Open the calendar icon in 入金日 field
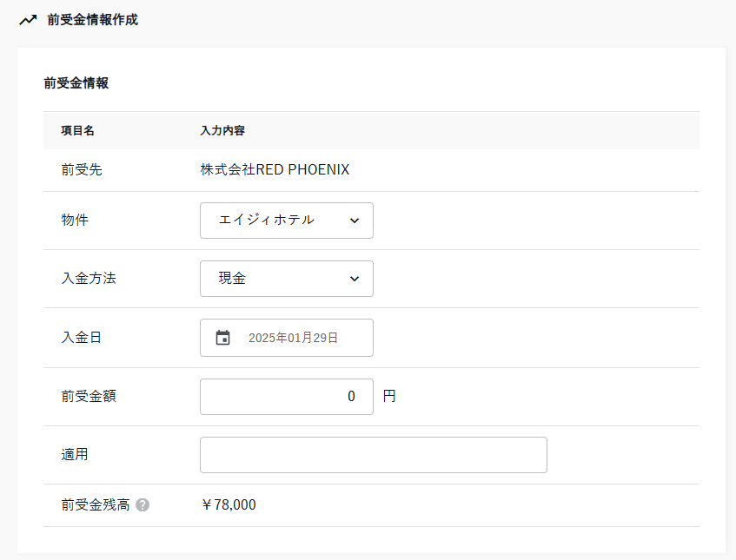736x560 pixels. (222, 338)
